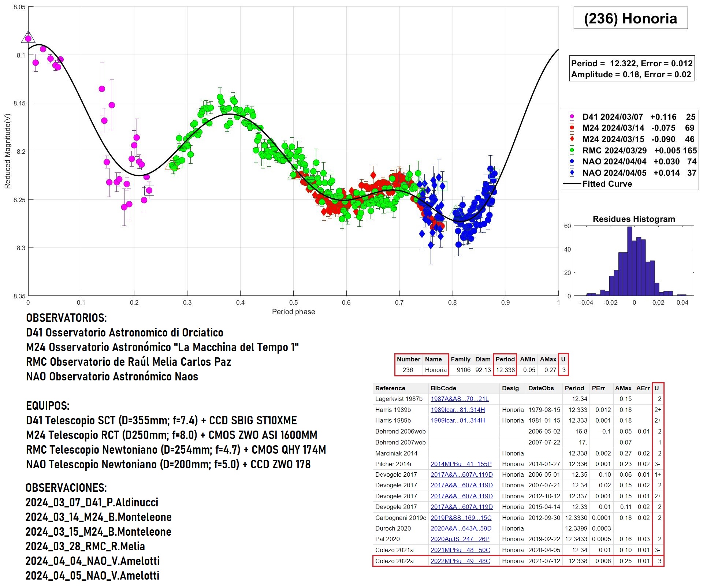Open the bibcode link in the Devogele 2017 2015-04-14 row
The width and height of the screenshot is (703, 588).
coord(462,507)
